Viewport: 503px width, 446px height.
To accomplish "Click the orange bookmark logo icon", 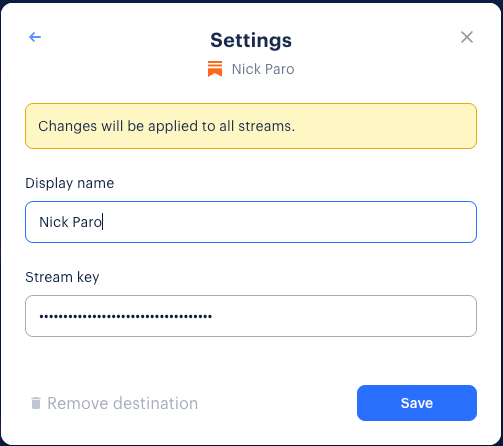I will point(215,69).
